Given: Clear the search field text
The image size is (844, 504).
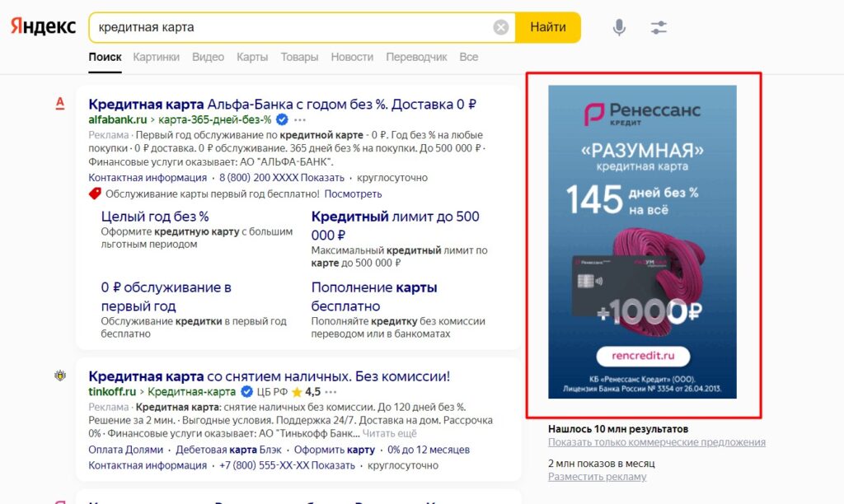Looking at the screenshot, I should (501, 27).
